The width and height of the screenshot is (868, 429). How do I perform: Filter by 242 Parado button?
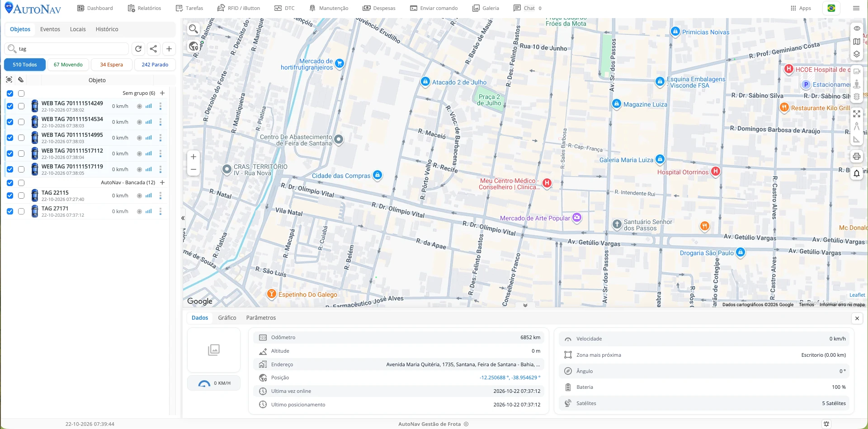click(x=155, y=65)
